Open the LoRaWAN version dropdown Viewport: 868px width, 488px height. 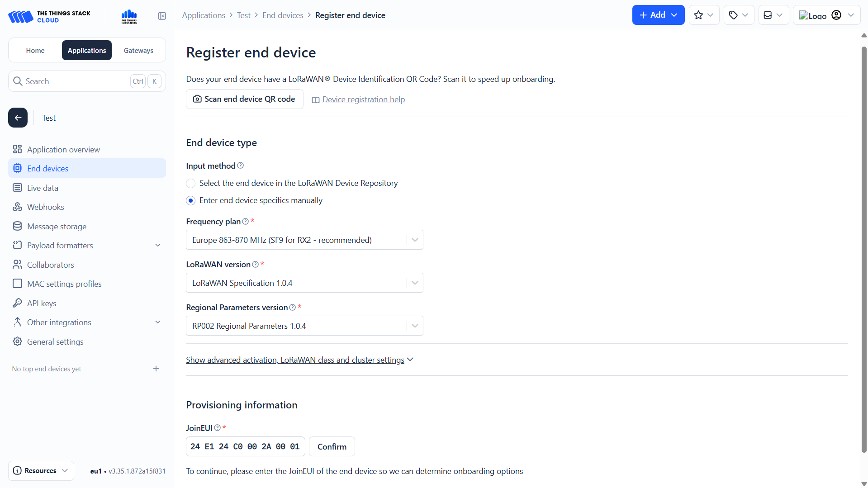click(304, 283)
